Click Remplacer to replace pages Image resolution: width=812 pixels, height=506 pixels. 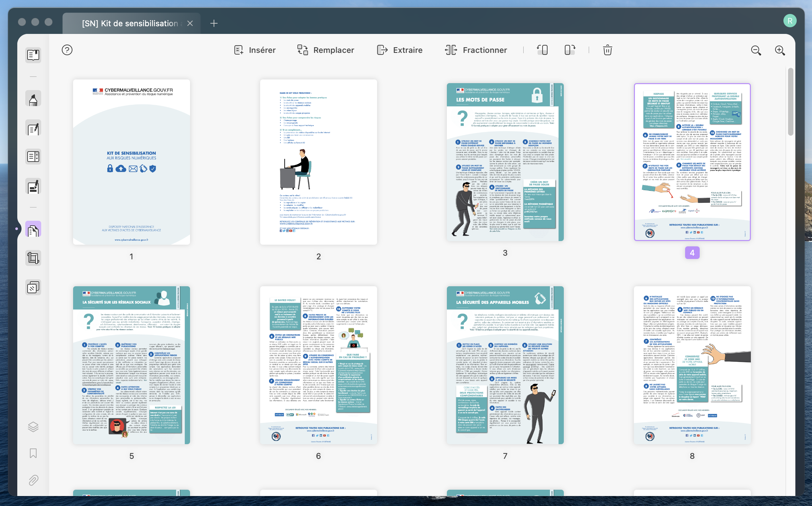pos(326,50)
